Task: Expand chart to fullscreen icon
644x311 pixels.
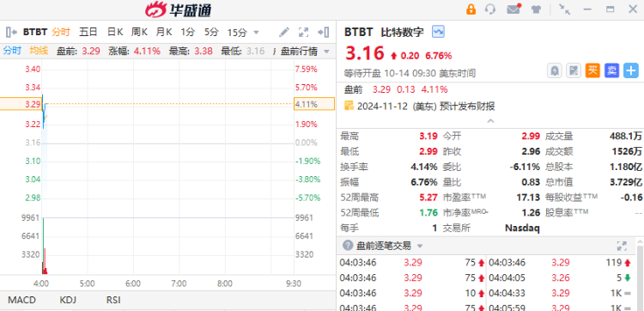Action: [303, 32]
